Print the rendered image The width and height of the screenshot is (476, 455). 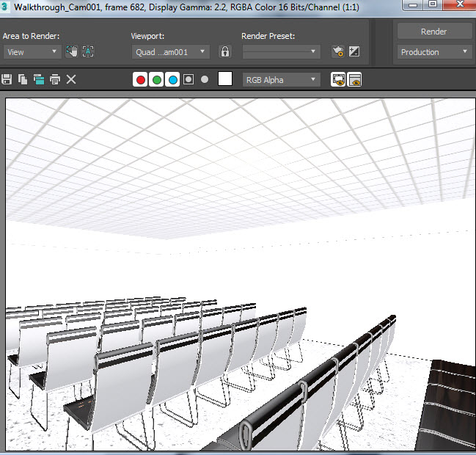tap(55, 79)
